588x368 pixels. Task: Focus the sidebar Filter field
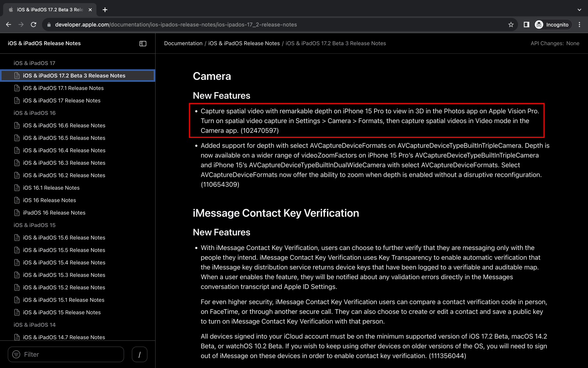coord(66,354)
